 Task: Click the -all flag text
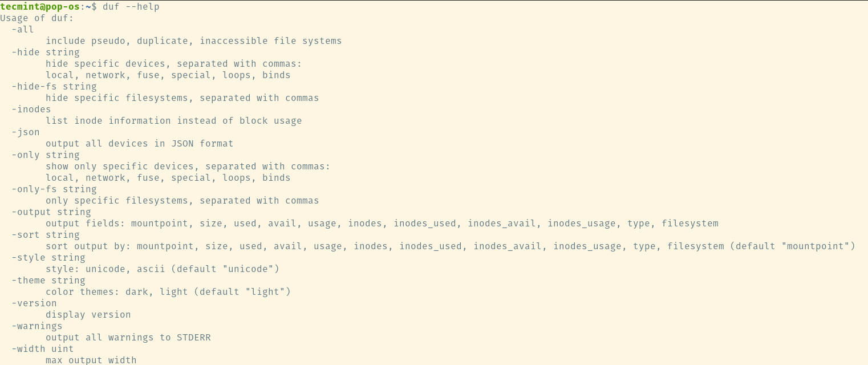pyautogui.click(x=23, y=30)
